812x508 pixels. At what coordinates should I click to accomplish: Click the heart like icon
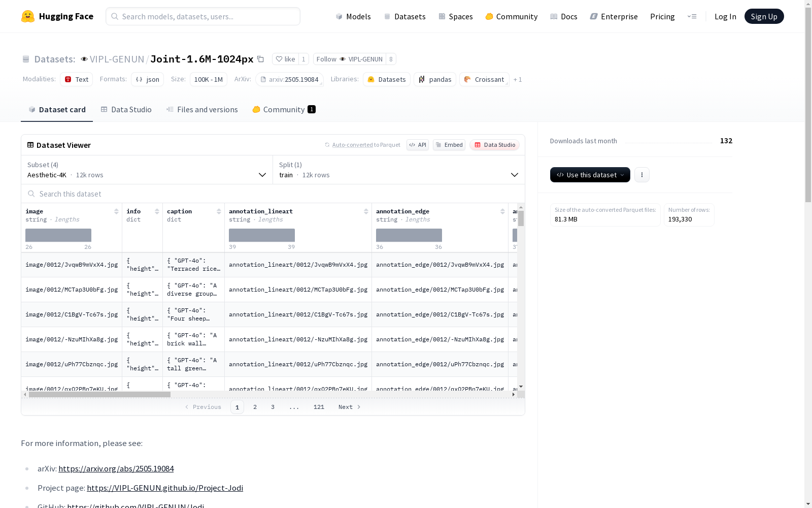pyautogui.click(x=279, y=59)
